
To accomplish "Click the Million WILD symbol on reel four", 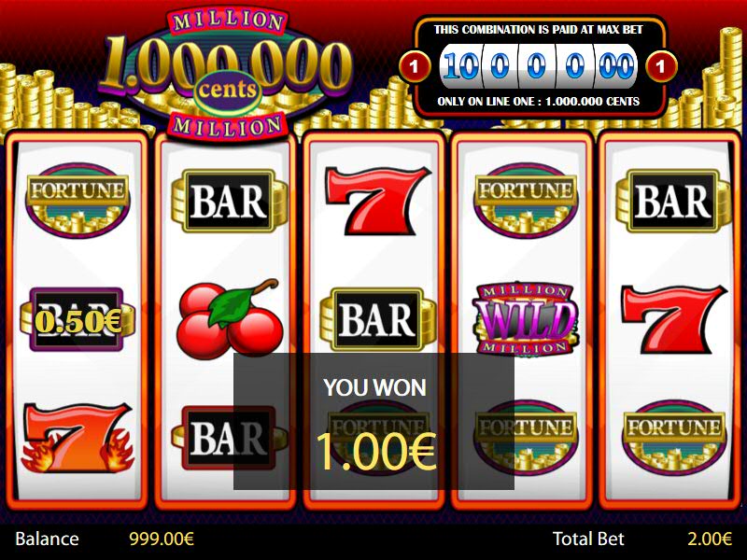I will pyautogui.click(x=526, y=319).
